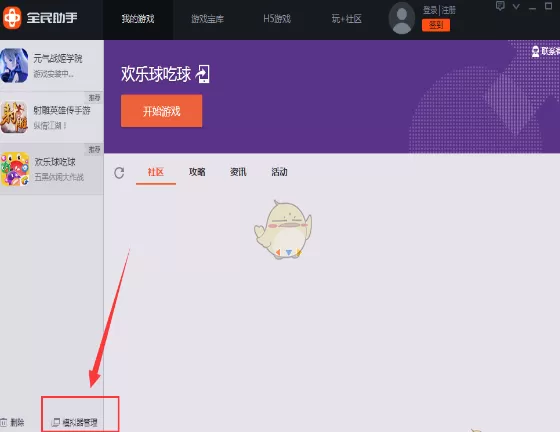
Task: Click the refresh icon left of 社区
Action: pos(119,173)
